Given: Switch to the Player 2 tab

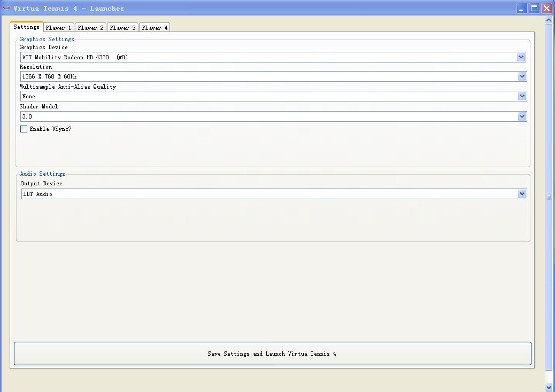Looking at the screenshot, I should tap(90, 28).
